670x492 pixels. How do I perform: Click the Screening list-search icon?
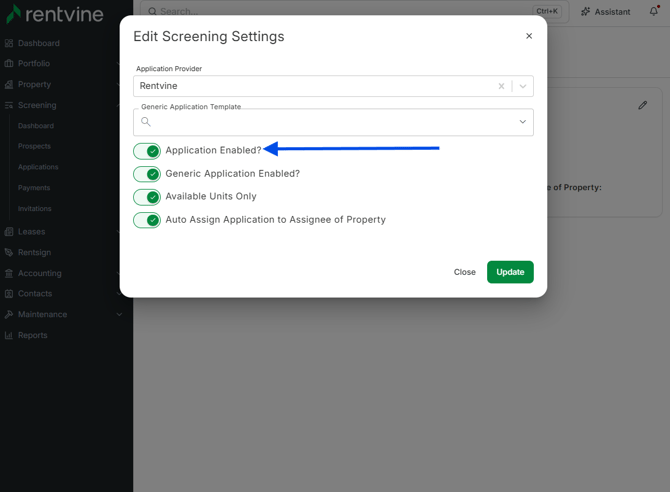(9, 105)
